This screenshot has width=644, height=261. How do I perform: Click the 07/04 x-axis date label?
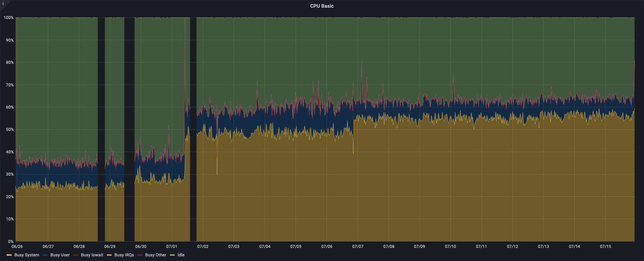point(265,247)
